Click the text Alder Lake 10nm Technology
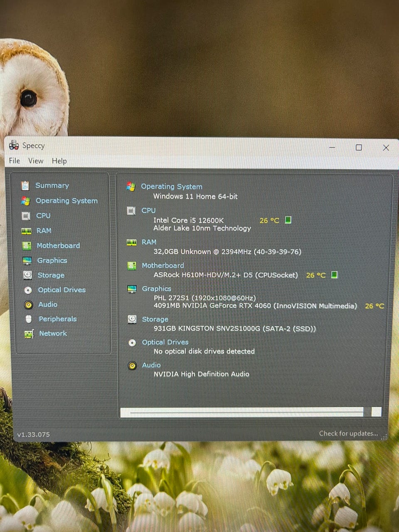Image resolution: width=399 pixels, height=532 pixels. pos(202,228)
